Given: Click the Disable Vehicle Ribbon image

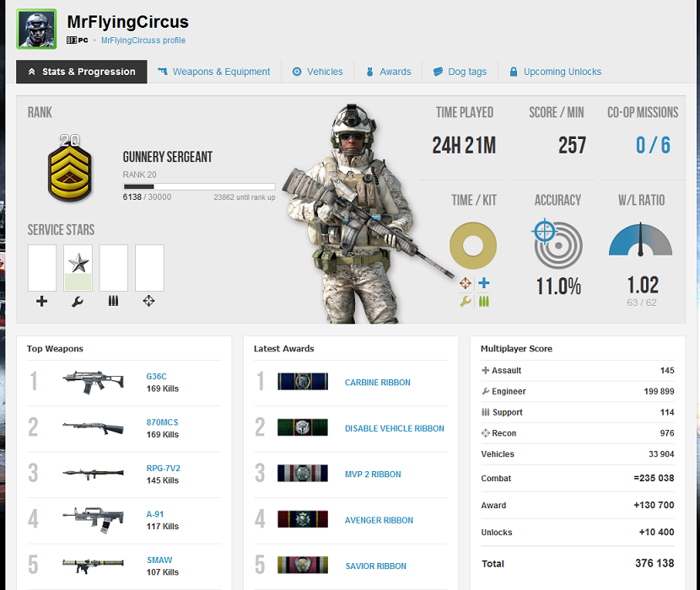Looking at the screenshot, I should [303, 427].
